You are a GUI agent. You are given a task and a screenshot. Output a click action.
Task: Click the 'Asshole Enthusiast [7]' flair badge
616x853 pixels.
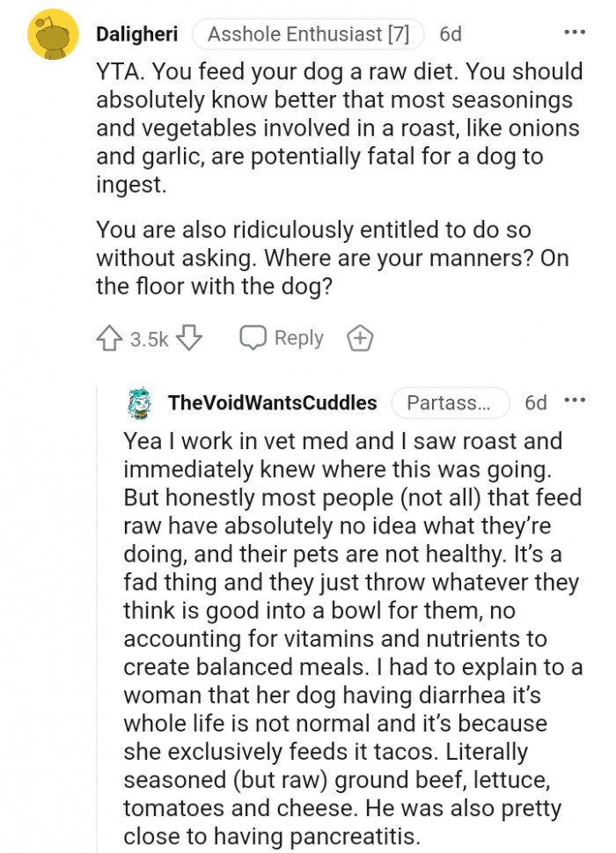tap(308, 34)
